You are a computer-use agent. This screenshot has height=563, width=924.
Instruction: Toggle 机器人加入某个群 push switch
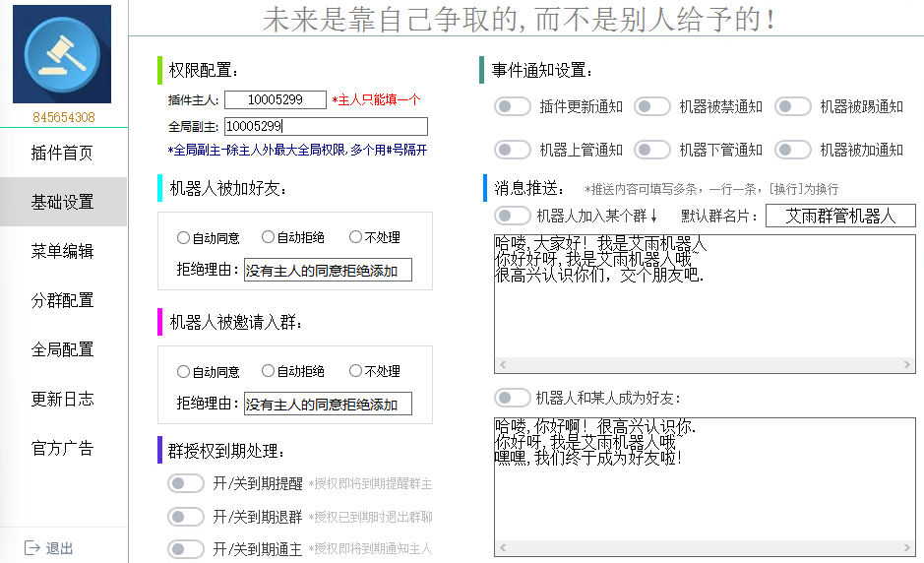click(512, 216)
